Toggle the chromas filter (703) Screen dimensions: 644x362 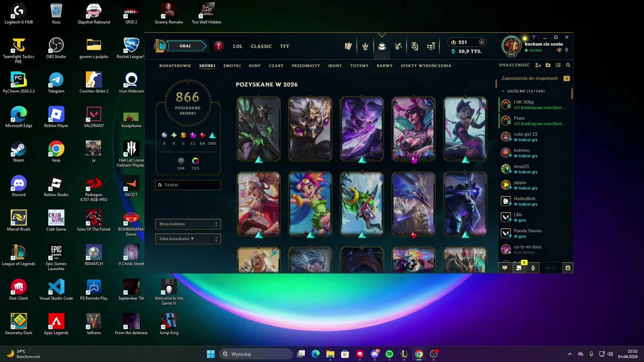(195, 161)
